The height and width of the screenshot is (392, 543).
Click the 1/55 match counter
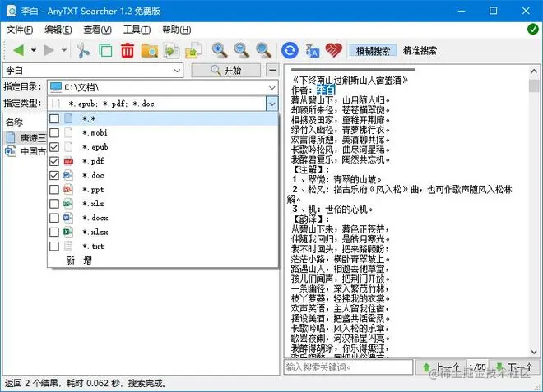point(477,367)
